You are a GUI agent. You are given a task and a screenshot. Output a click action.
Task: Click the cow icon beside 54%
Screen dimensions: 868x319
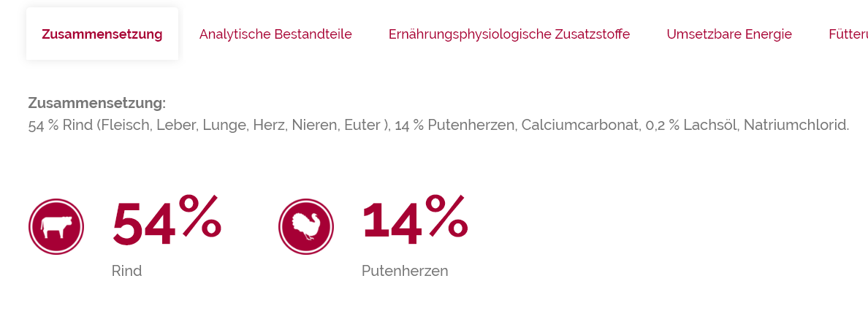click(x=56, y=226)
